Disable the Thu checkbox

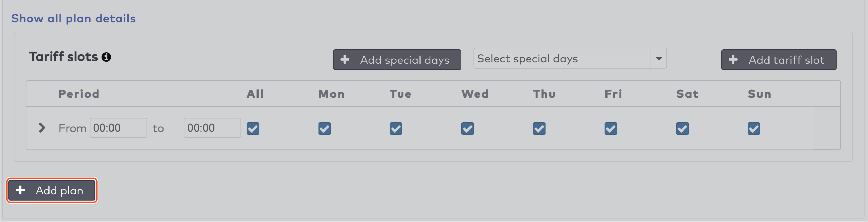point(539,128)
